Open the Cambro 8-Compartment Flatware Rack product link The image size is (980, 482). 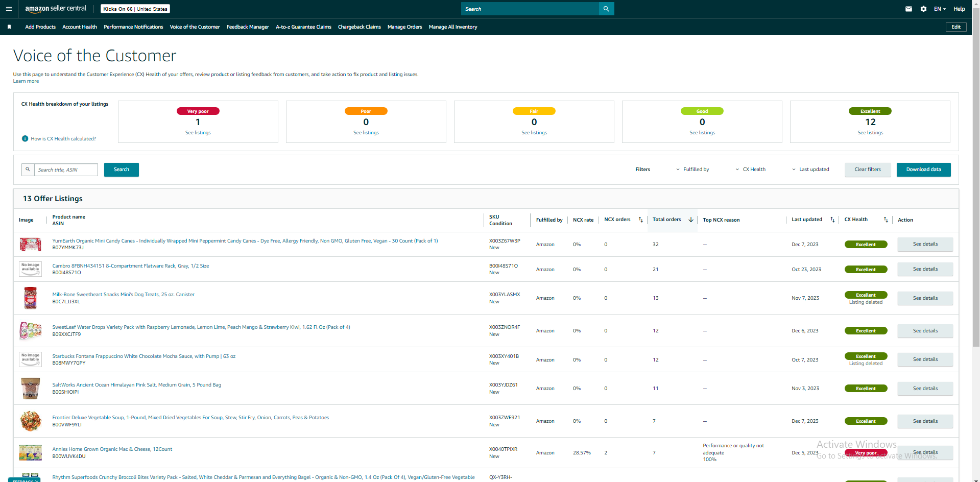pyautogui.click(x=130, y=266)
